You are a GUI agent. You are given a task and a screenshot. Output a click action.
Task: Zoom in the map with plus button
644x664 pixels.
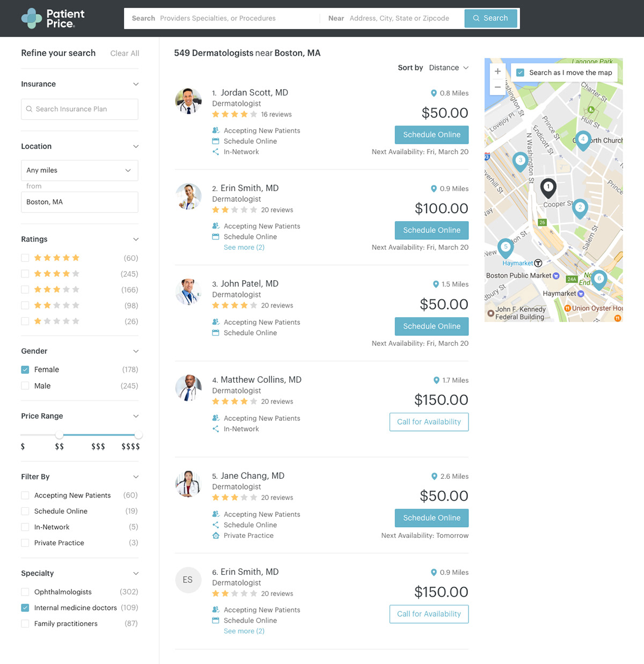click(497, 71)
